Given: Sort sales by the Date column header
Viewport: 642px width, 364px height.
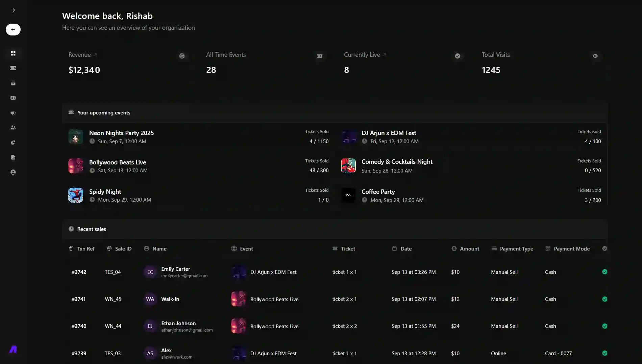Looking at the screenshot, I should click(x=406, y=249).
